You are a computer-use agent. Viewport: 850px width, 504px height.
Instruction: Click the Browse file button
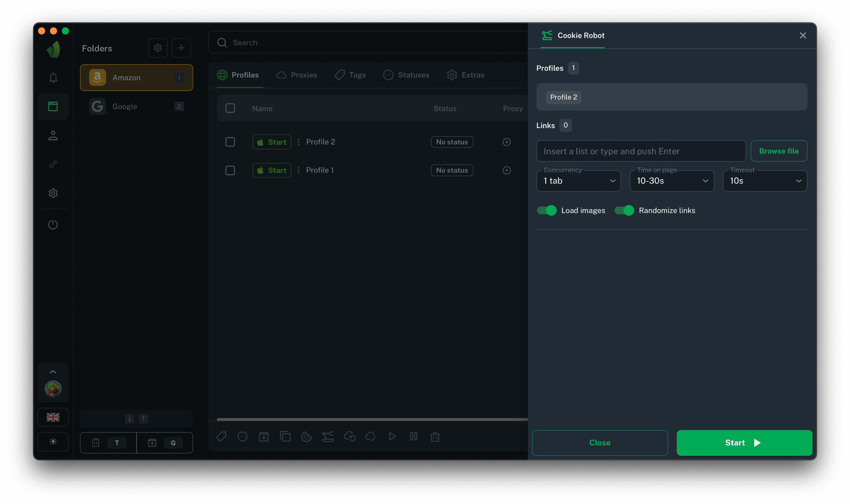(x=778, y=151)
